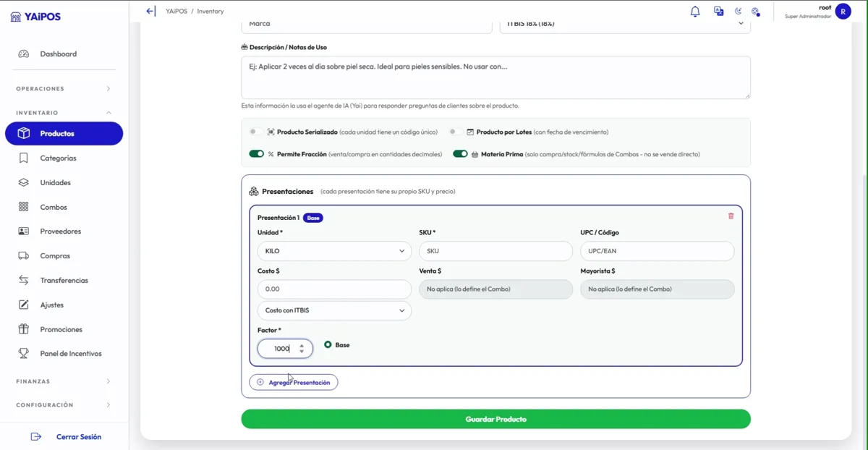
Task: Open Productos in the sidebar
Action: pos(64,134)
